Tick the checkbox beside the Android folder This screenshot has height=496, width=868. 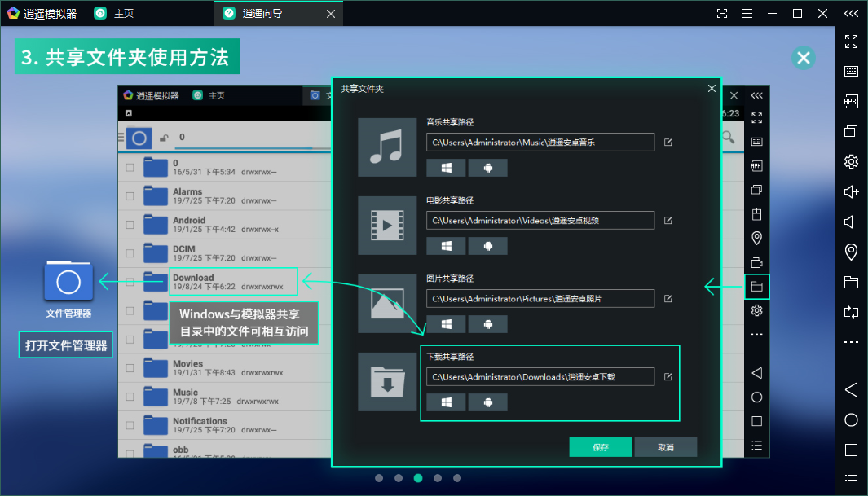coord(130,225)
